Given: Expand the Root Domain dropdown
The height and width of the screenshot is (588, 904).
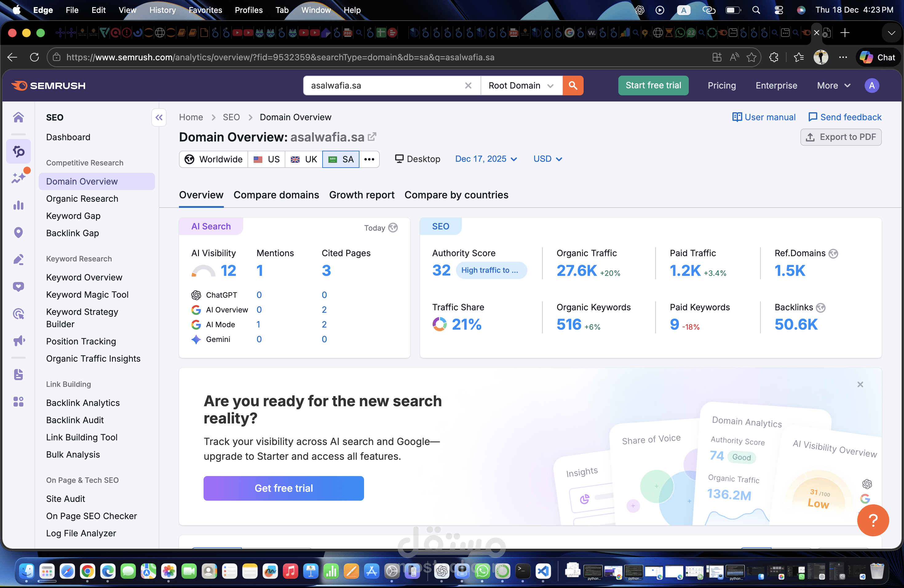Looking at the screenshot, I should 521,85.
